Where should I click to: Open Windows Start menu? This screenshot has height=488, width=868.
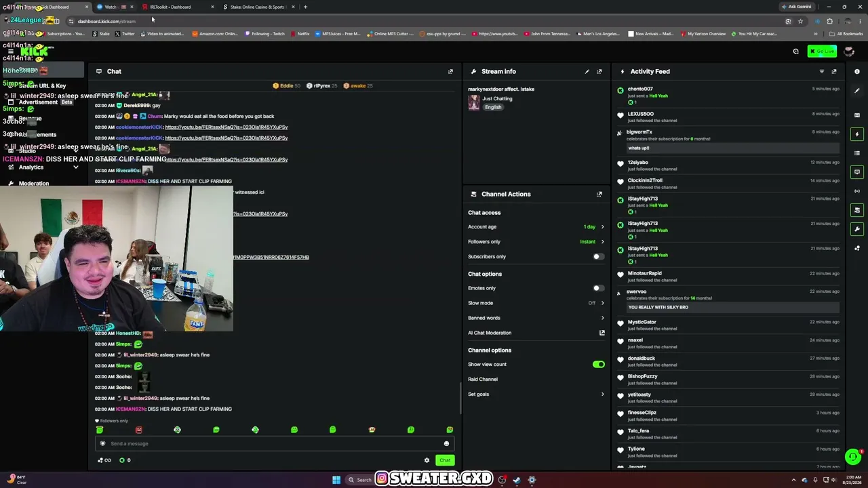pos(336,480)
